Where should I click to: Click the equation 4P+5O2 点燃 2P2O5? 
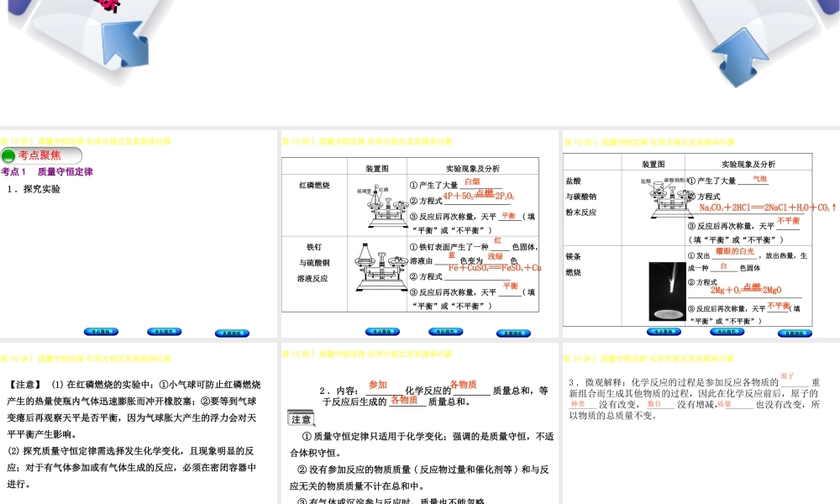click(479, 196)
